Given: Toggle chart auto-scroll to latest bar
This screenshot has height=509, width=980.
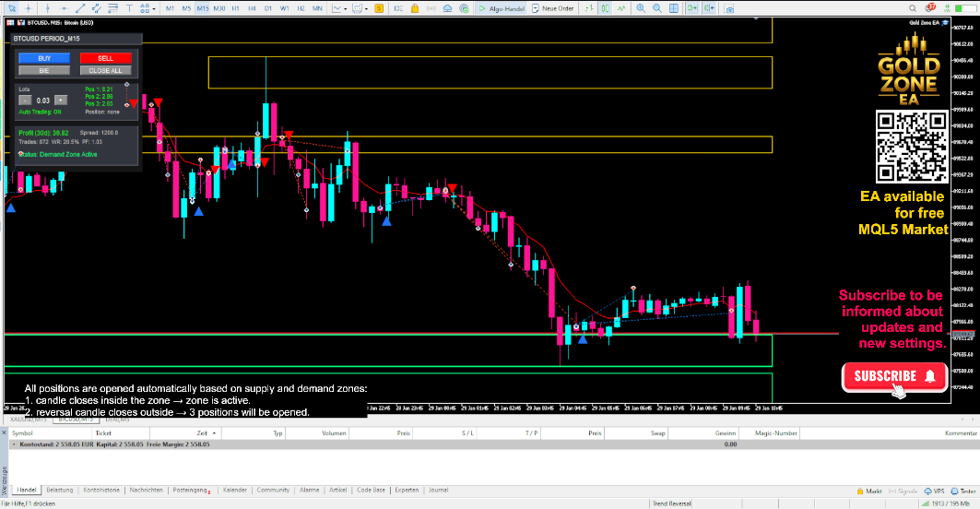Looking at the screenshot, I should (x=692, y=8).
